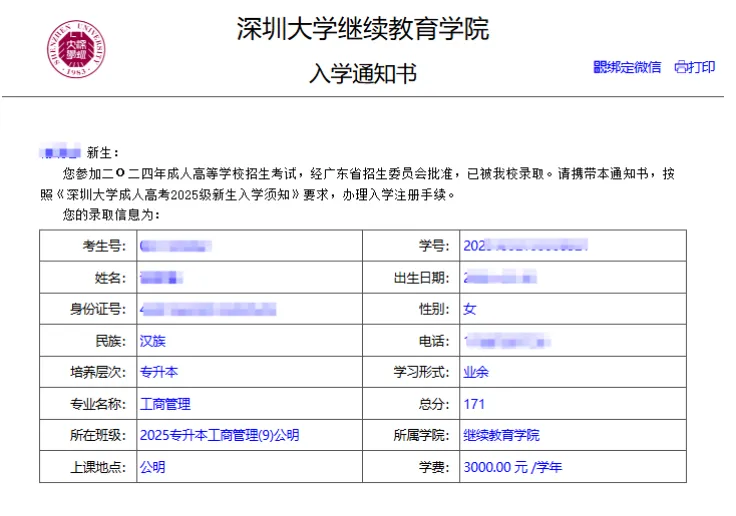The height and width of the screenshot is (516, 736).
Task: Click the printer icon beside 打印
Action: coord(681,68)
